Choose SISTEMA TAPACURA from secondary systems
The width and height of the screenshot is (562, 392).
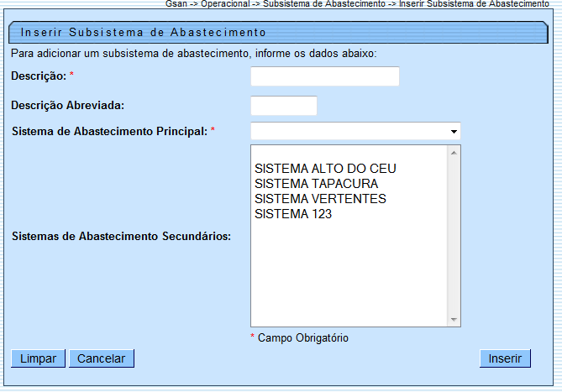[316, 184]
